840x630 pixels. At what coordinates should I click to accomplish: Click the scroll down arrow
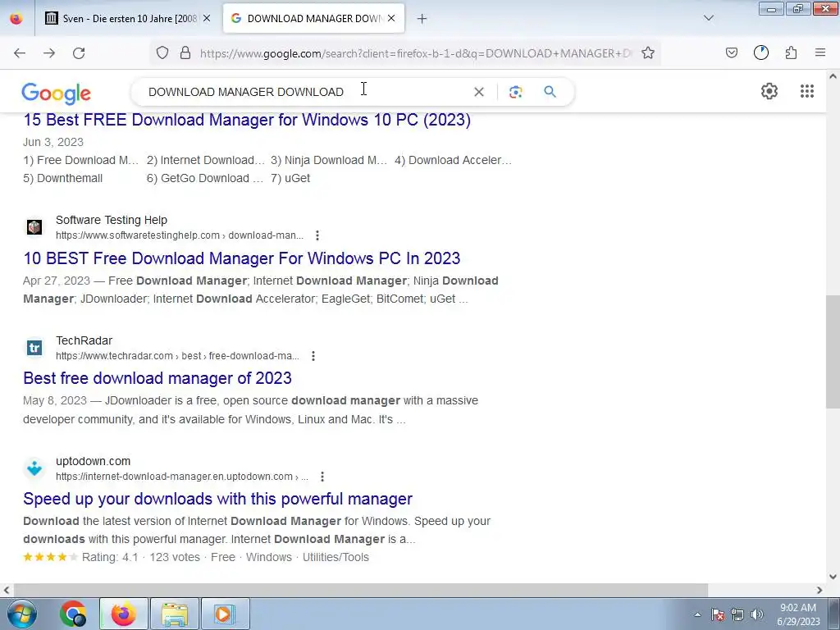(x=833, y=577)
